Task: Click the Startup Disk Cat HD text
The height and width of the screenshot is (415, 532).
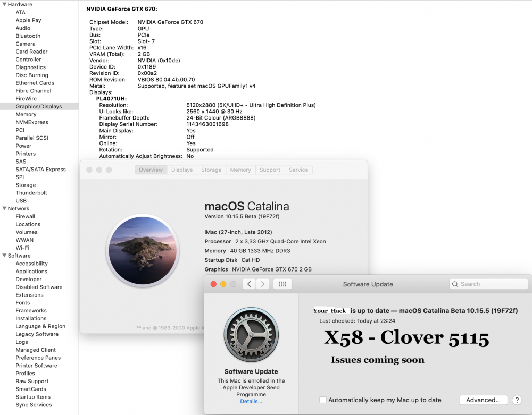Action: (x=232, y=260)
